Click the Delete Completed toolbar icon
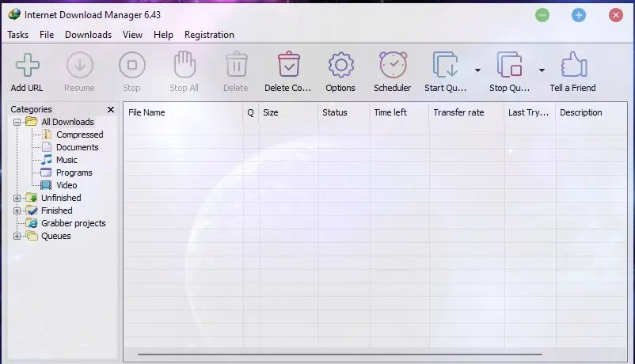The image size is (635, 364). [x=289, y=64]
